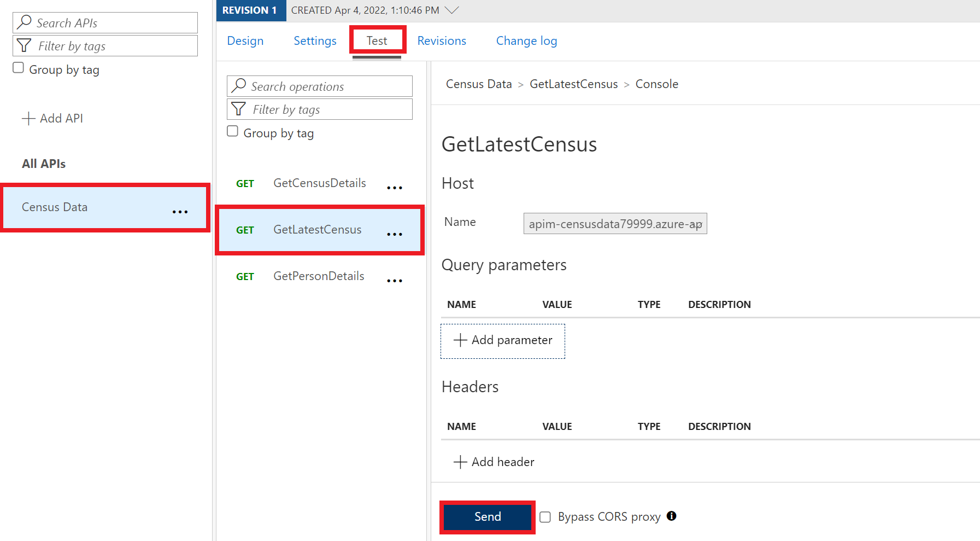The width and height of the screenshot is (980, 541).
Task: Click the Search operations magnifier icon
Action: [239, 85]
